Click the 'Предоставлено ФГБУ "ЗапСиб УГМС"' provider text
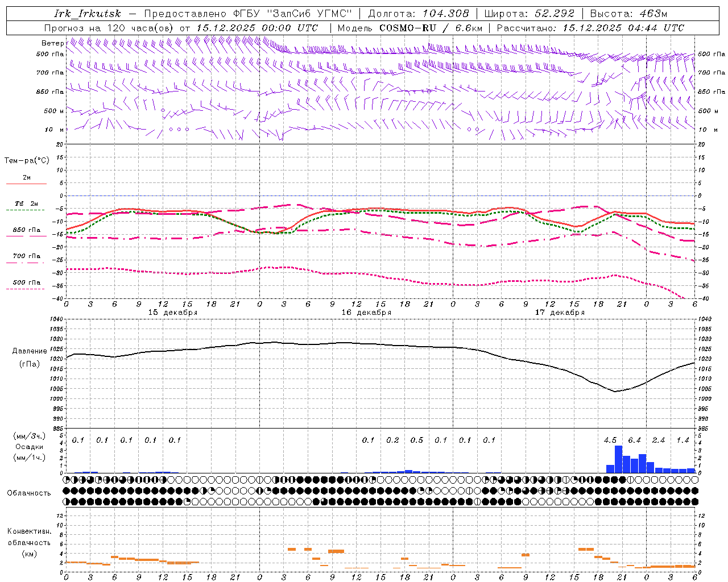Screen dimensions: 728x582 pyautogui.click(x=248, y=14)
